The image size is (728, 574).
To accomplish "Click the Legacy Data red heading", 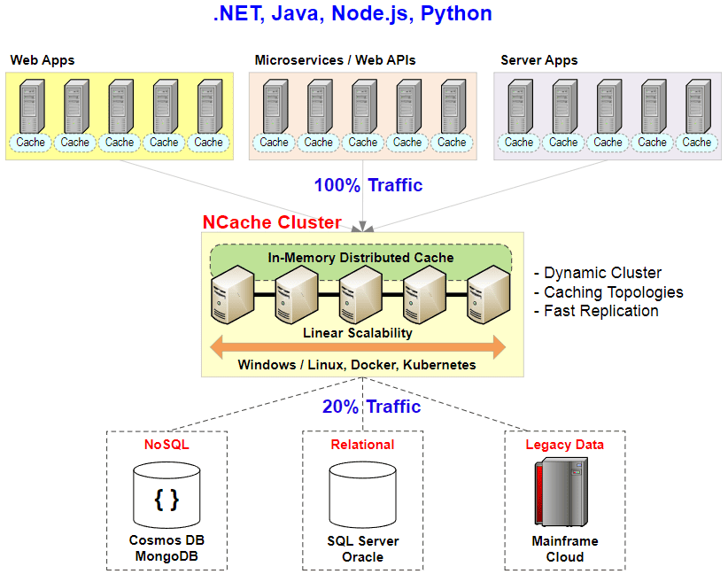I will click(564, 445).
